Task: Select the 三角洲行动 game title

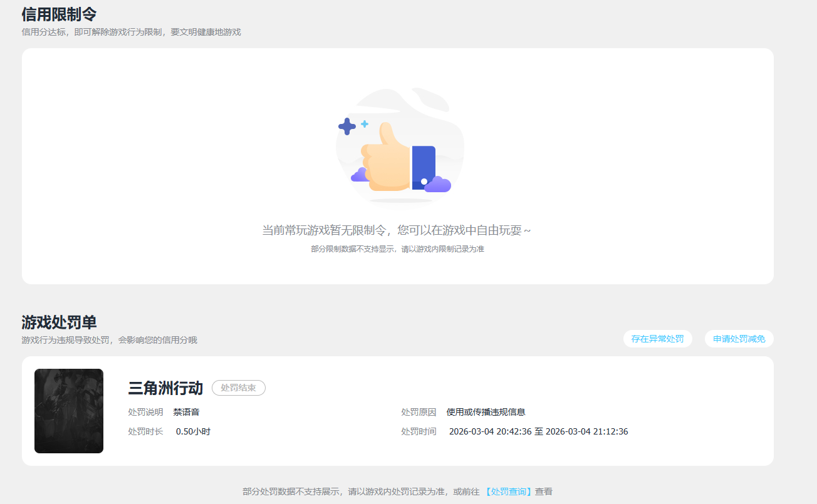Action: (x=165, y=388)
